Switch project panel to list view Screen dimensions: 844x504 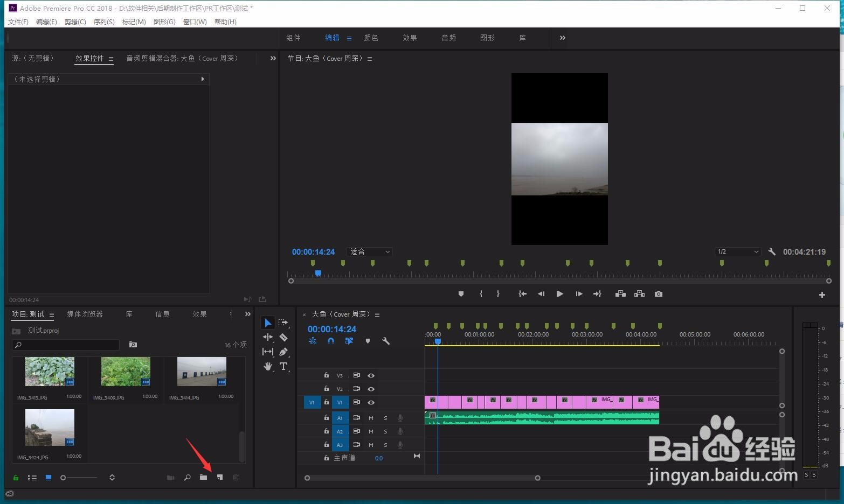[x=32, y=477]
